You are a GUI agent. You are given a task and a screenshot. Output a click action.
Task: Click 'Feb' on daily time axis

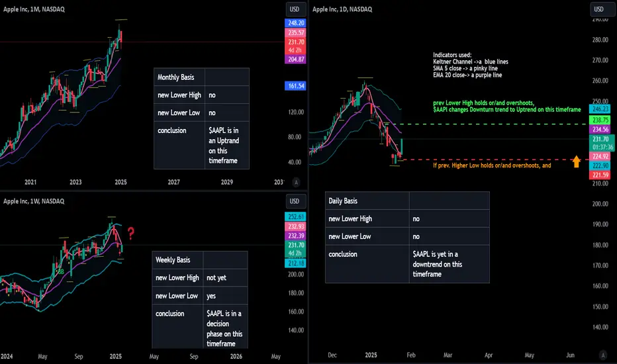(411, 355)
